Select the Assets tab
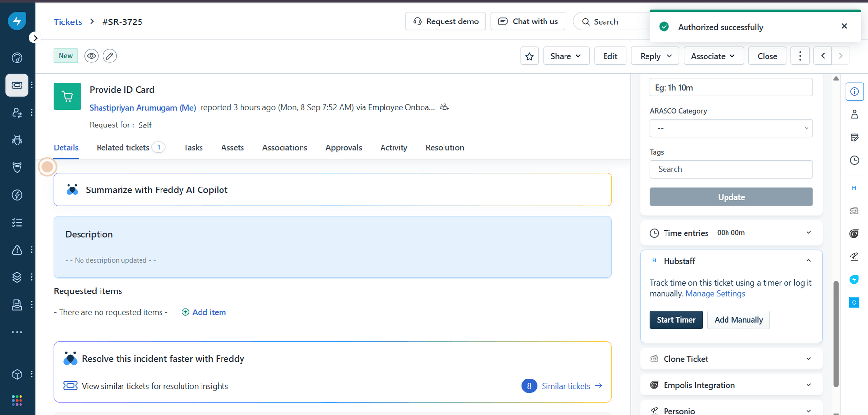This screenshot has height=415, width=868. tap(232, 147)
